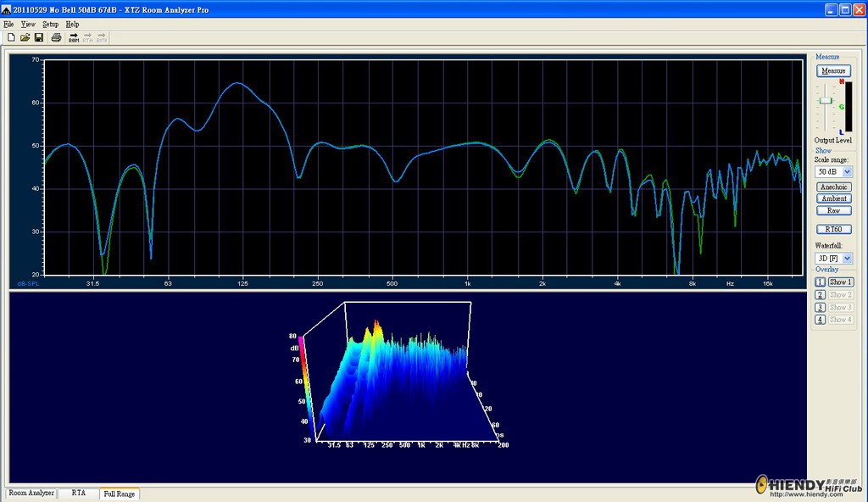Switch to the Room Analyzer tab

[31, 494]
